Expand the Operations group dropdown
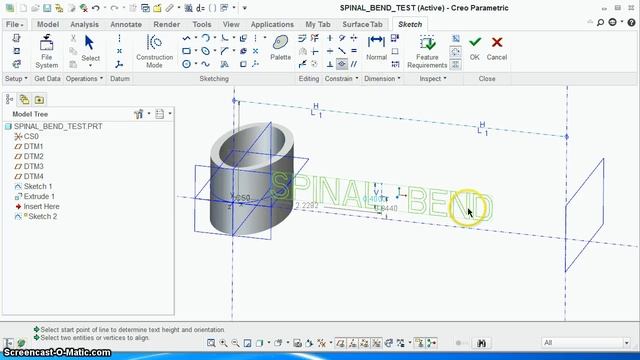640x360 pixels. coord(84,78)
